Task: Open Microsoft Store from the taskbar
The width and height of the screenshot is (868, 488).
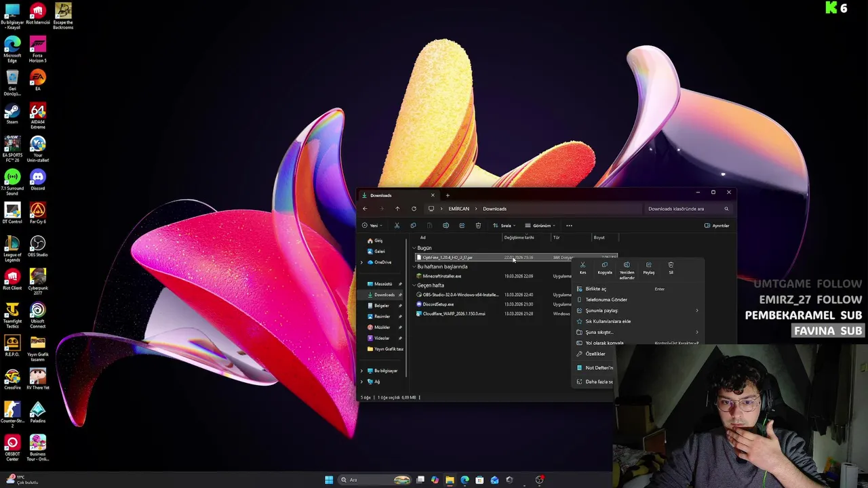Action: 479,480
